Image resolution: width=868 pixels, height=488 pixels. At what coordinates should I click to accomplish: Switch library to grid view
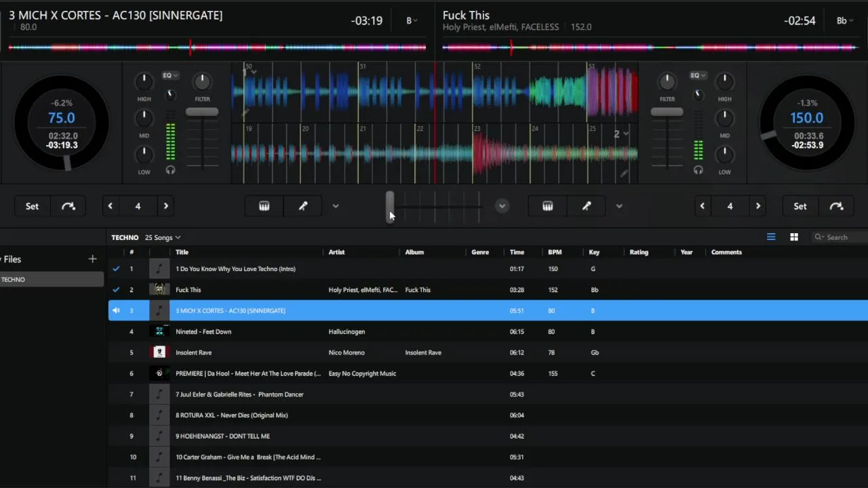(x=794, y=237)
